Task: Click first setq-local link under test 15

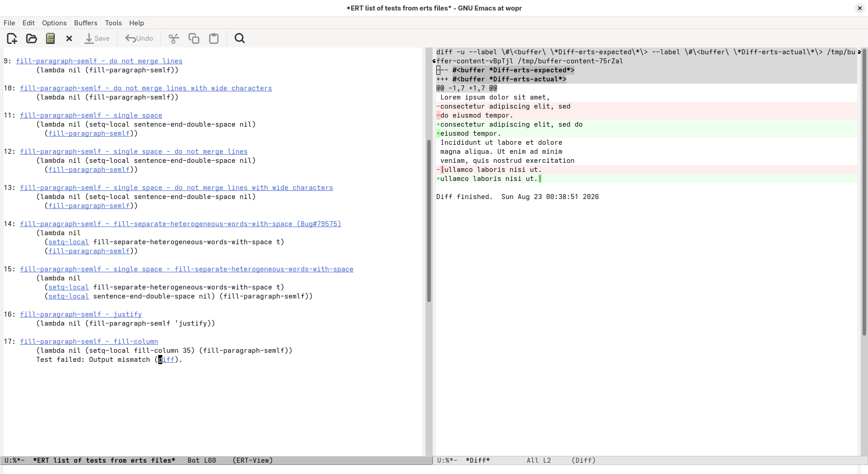Action: [x=69, y=287]
